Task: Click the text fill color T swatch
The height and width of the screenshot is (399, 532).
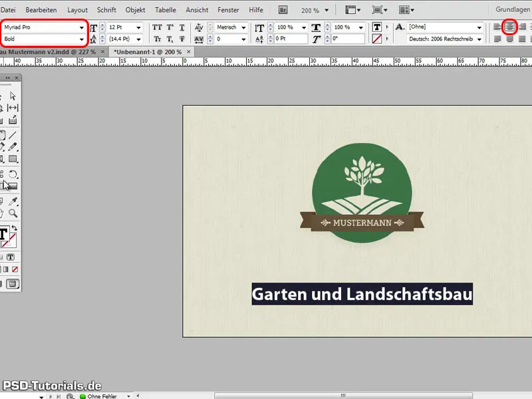Action: [x=377, y=27]
